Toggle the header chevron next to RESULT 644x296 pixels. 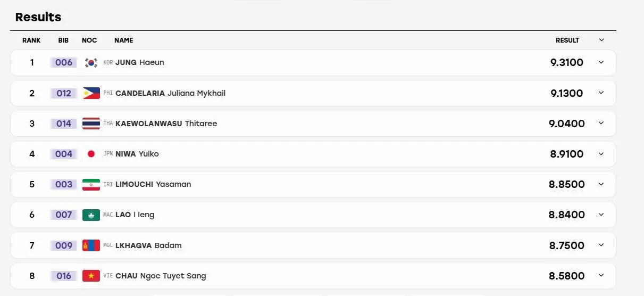pyautogui.click(x=601, y=40)
